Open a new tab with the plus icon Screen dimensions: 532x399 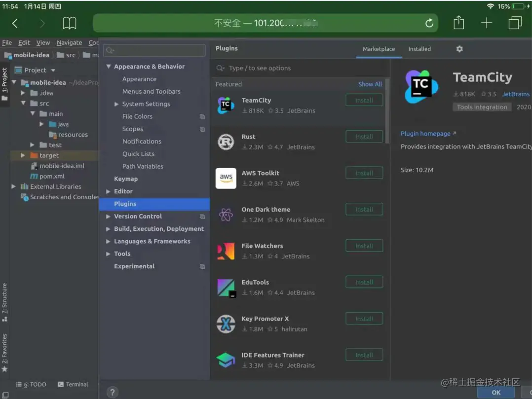tap(487, 23)
